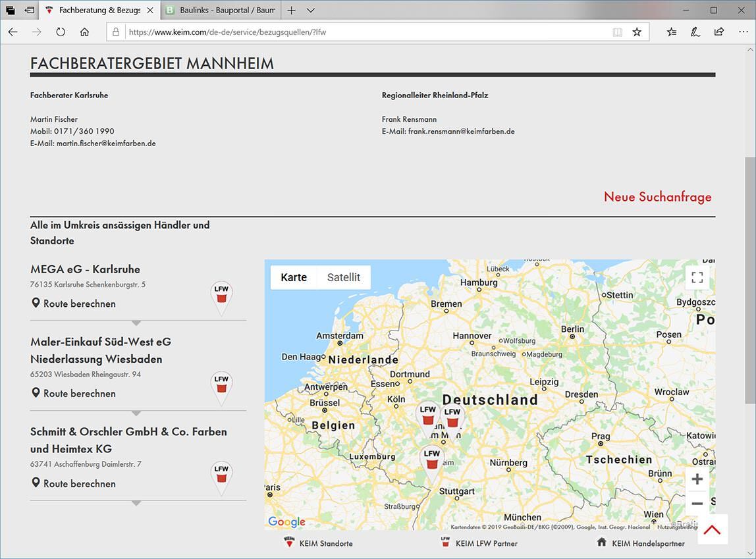Viewport: 756px width, 559px height.
Task: Click the site lock icon
Action: (x=116, y=32)
